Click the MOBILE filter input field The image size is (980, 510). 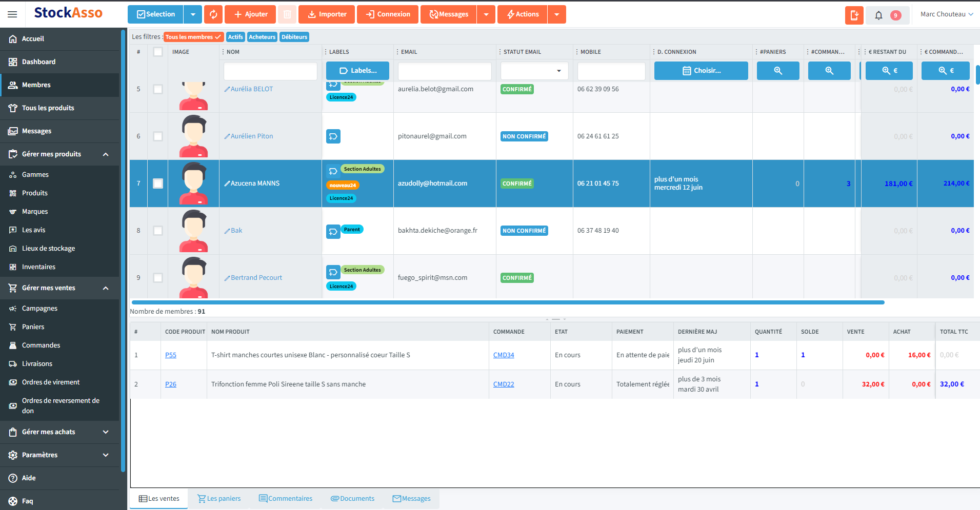point(611,71)
